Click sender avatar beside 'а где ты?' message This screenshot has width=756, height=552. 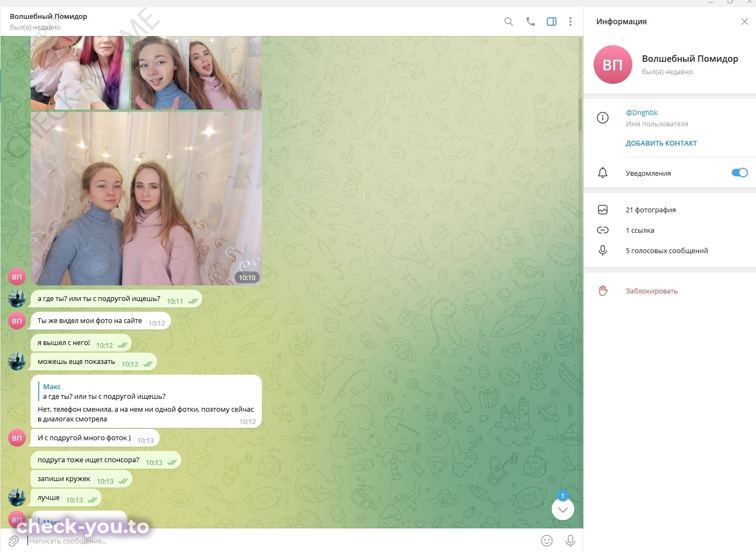coord(17,298)
